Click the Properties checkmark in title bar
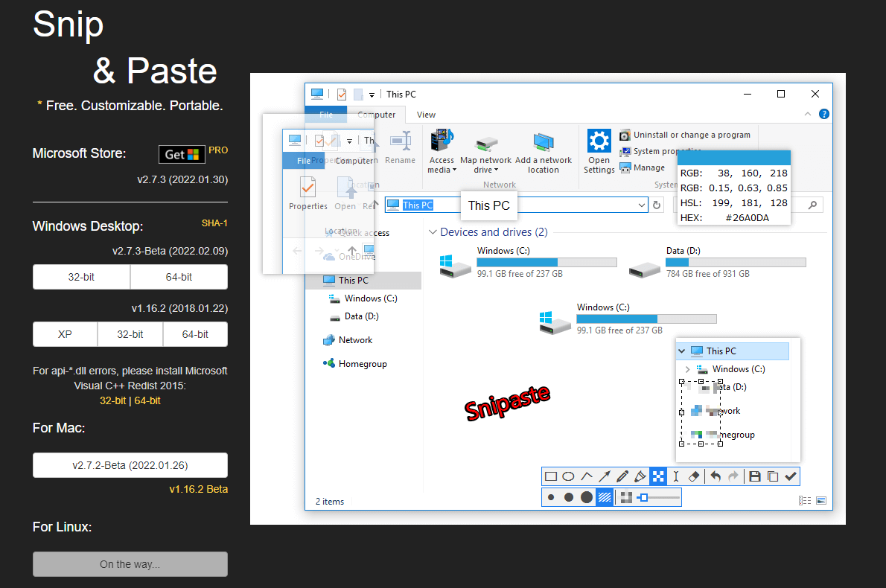This screenshot has width=886, height=588. click(x=342, y=95)
